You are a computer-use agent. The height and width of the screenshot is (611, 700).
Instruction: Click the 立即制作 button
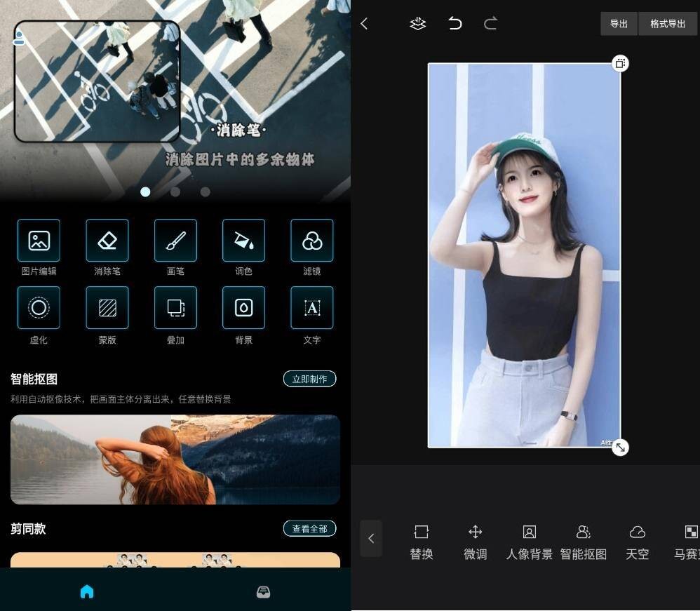pos(309,379)
